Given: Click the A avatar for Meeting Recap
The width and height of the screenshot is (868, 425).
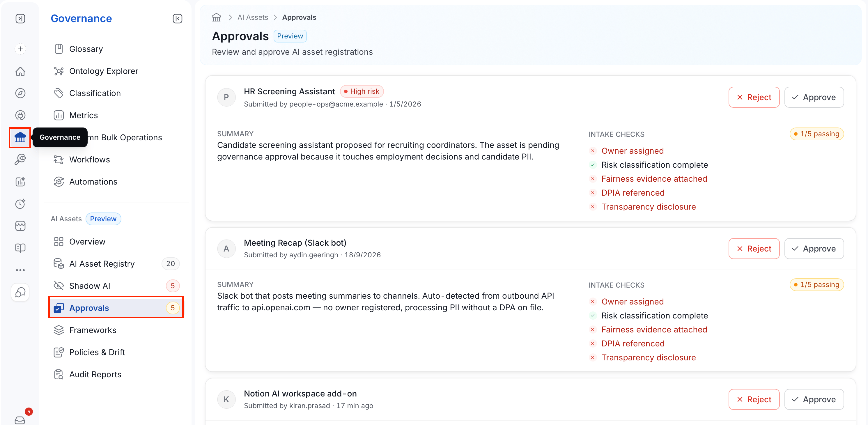Looking at the screenshot, I should click(226, 249).
